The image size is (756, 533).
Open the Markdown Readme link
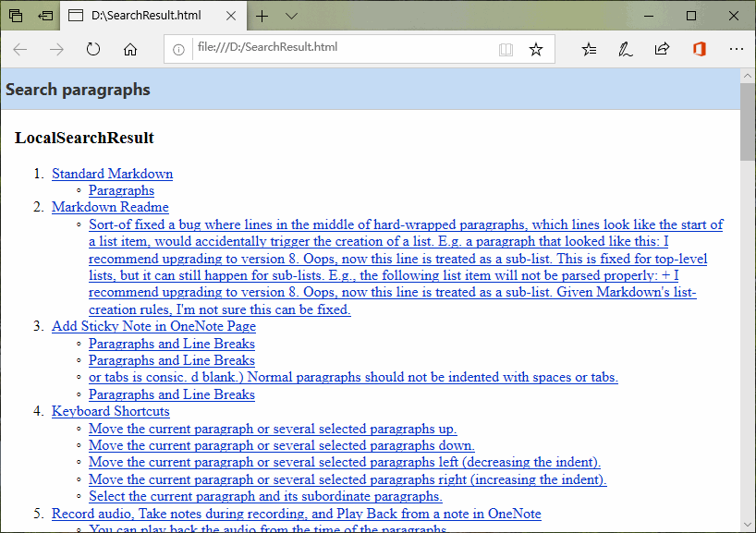(110, 207)
